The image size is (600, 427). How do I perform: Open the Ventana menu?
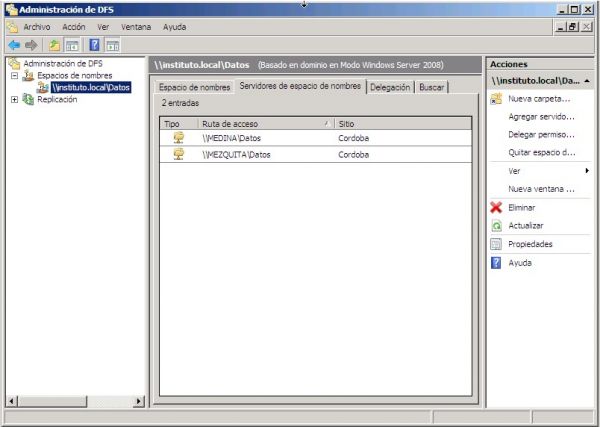pyautogui.click(x=136, y=27)
